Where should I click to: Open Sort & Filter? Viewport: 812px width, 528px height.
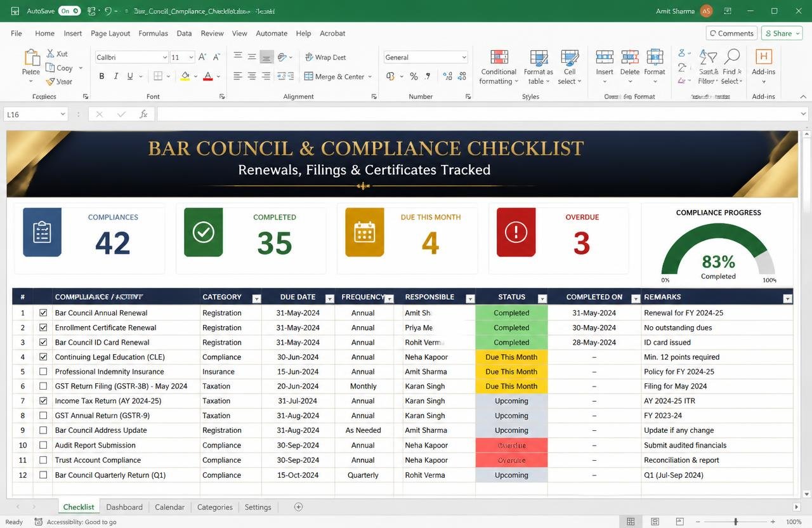point(708,67)
